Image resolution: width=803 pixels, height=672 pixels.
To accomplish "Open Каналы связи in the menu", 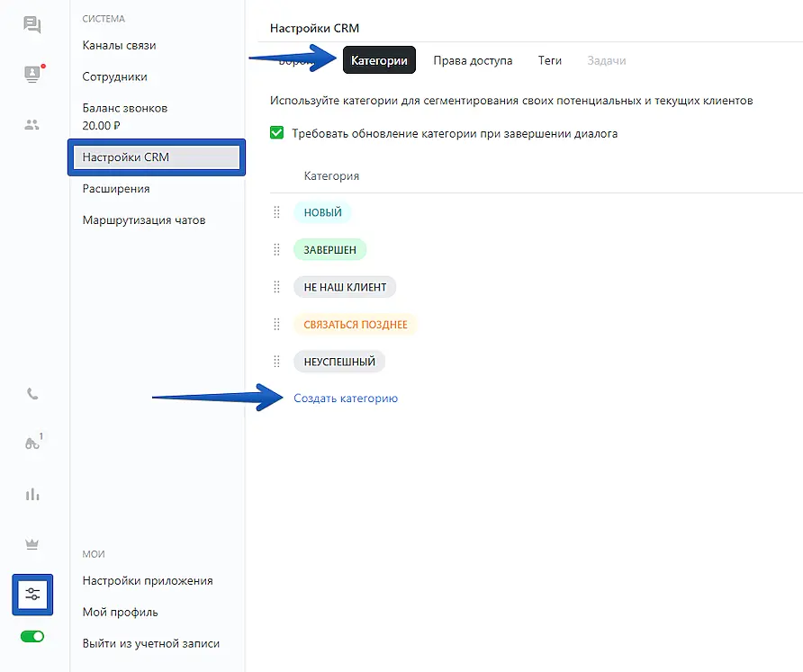I will (125, 45).
